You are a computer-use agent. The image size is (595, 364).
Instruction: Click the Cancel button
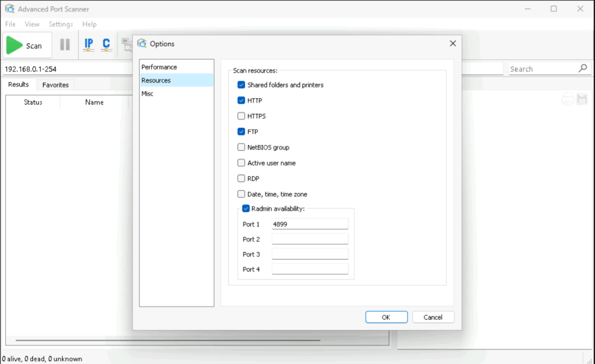pos(433,317)
